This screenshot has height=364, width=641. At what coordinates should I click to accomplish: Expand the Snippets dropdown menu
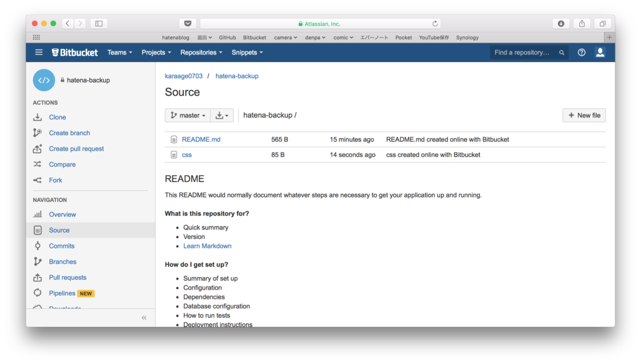coord(247,53)
